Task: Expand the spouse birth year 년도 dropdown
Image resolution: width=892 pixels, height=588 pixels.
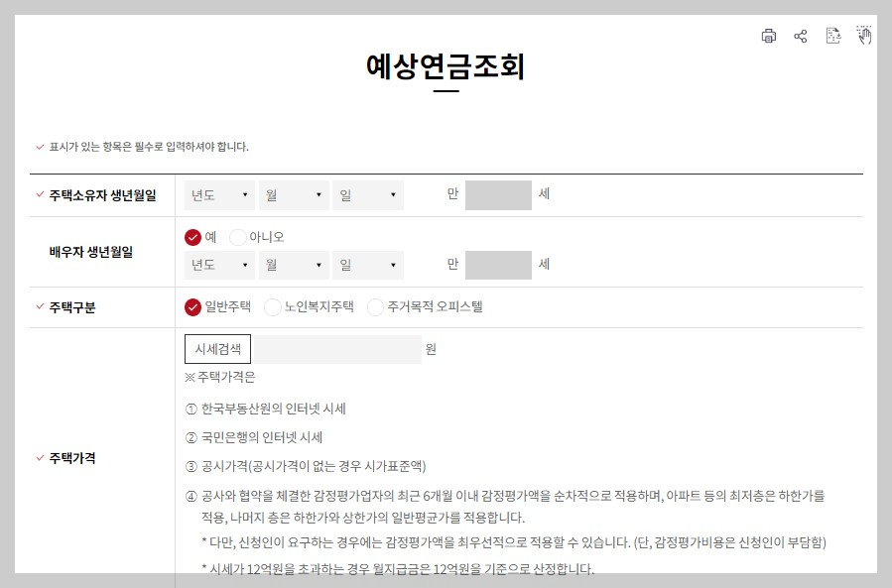Action: pyautogui.click(x=218, y=266)
